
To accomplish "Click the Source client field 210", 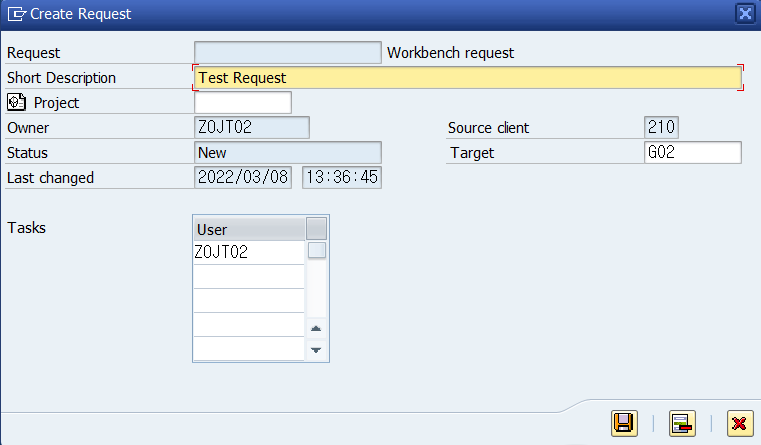I will pyautogui.click(x=661, y=127).
